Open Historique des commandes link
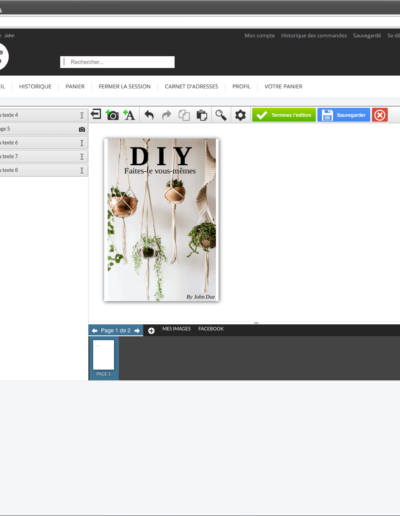The height and width of the screenshot is (516, 400). click(x=314, y=35)
